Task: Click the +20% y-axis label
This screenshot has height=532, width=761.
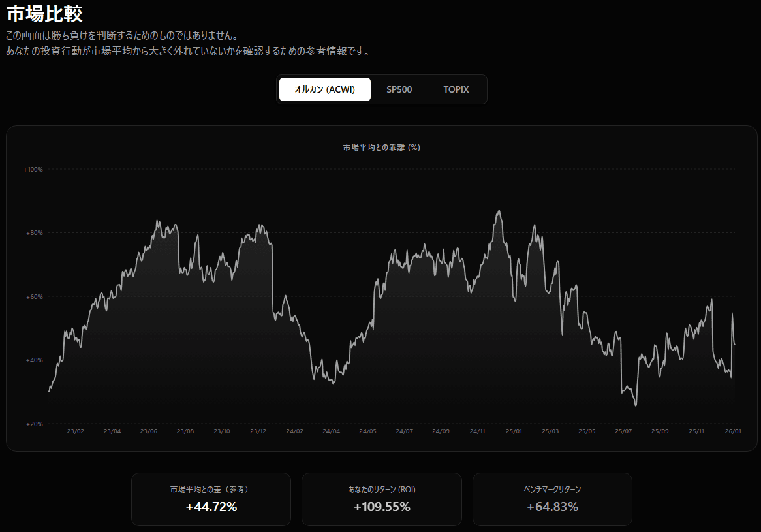Action: [35, 424]
